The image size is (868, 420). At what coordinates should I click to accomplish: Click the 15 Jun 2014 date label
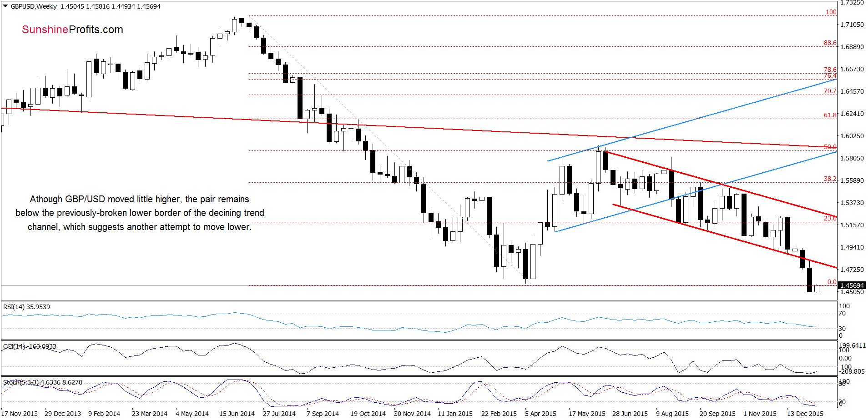[237, 414]
